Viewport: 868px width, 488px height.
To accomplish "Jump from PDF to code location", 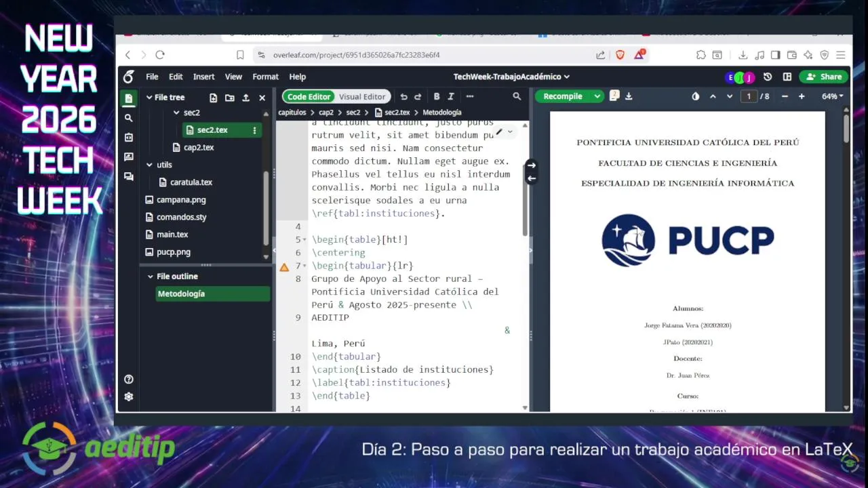I will 532,178.
